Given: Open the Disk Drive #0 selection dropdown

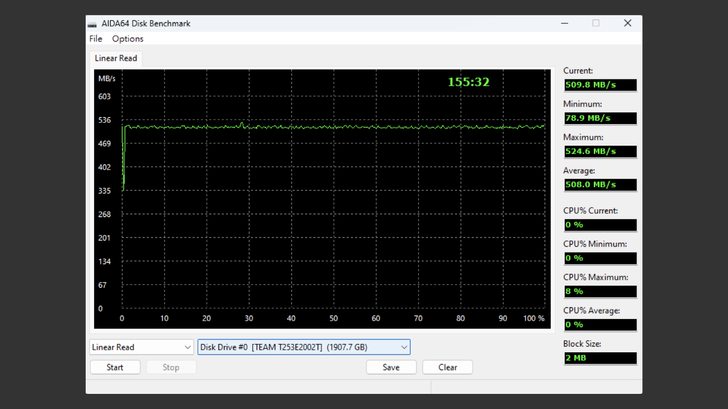Looking at the screenshot, I should click(303, 347).
